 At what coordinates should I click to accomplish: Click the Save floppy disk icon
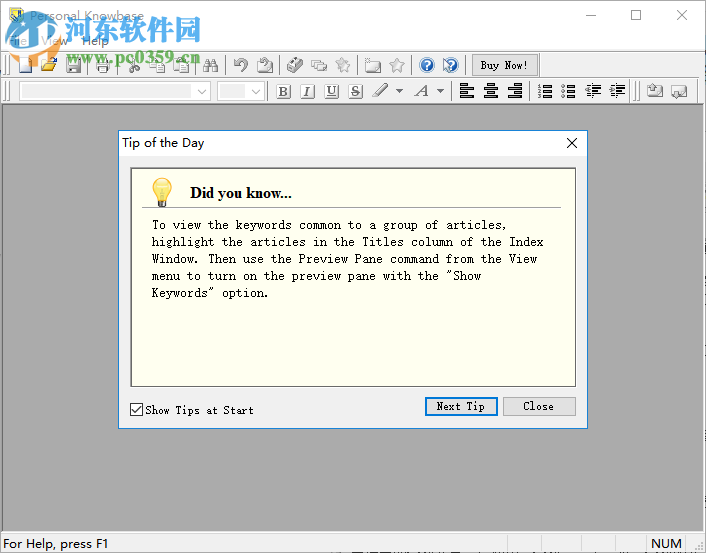click(x=73, y=66)
